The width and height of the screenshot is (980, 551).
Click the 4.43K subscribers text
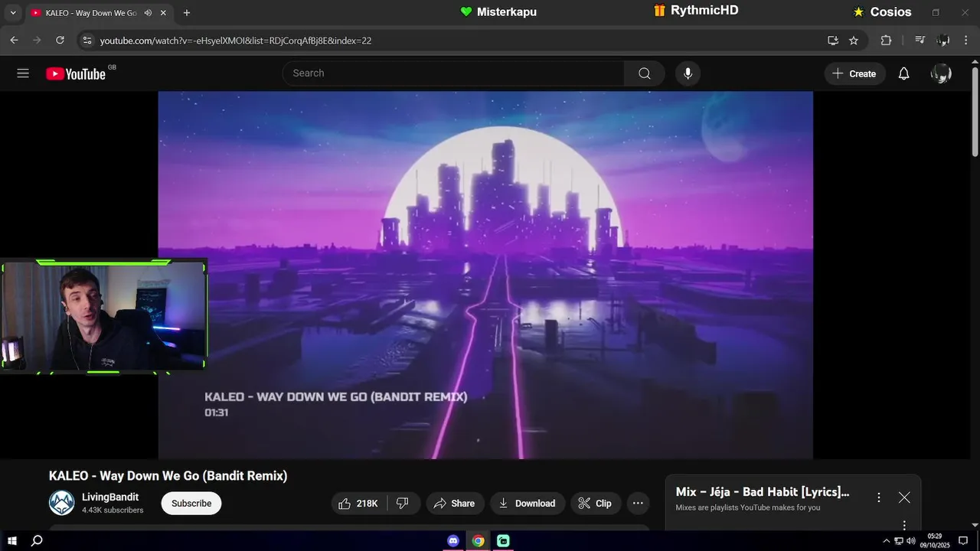click(x=113, y=510)
